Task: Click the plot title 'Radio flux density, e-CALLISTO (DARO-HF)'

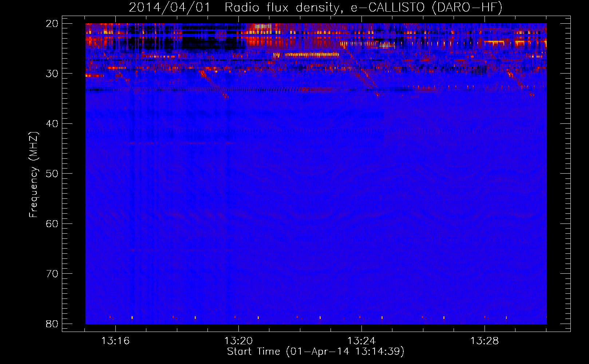Action: click(x=363, y=8)
